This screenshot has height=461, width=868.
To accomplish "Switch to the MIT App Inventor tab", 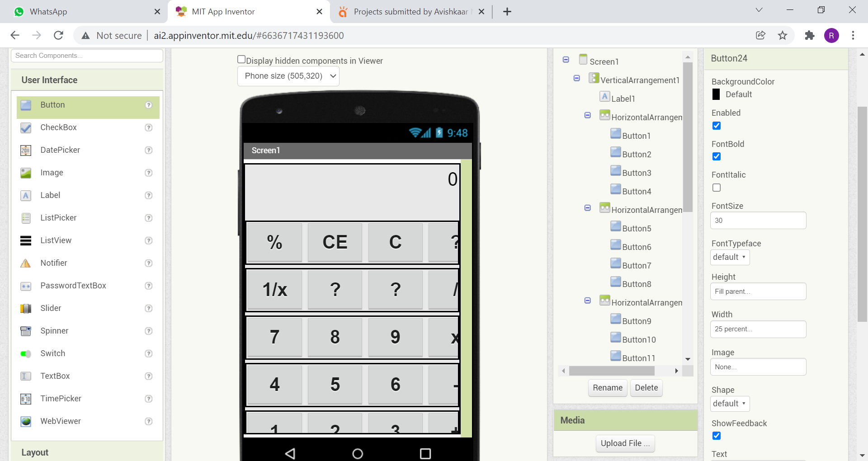I will 222,11.
